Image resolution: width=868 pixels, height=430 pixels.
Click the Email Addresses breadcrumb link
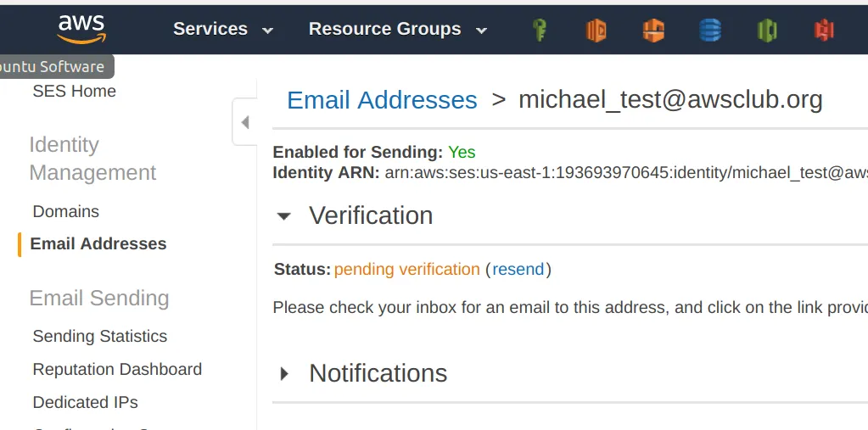pyautogui.click(x=382, y=100)
